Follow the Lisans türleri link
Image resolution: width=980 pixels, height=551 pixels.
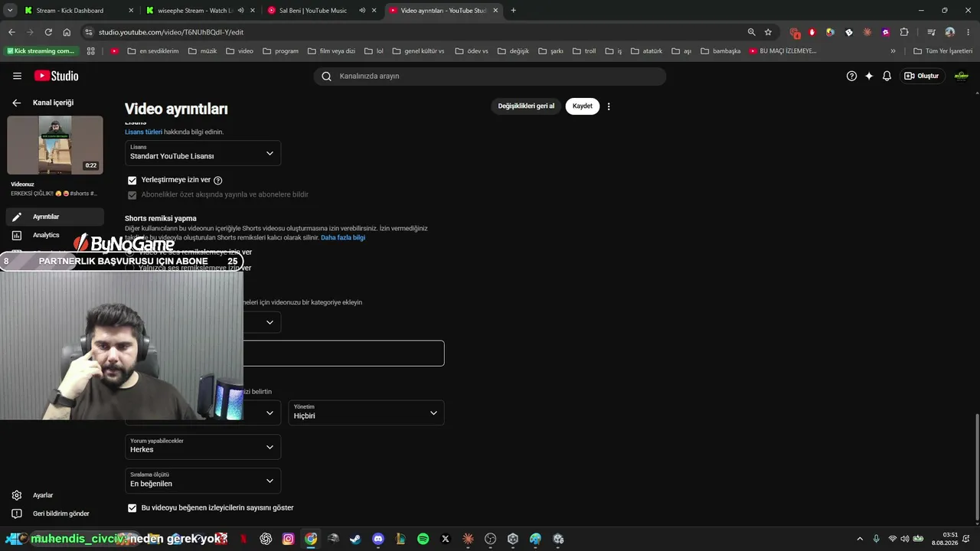[x=143, y=132]
